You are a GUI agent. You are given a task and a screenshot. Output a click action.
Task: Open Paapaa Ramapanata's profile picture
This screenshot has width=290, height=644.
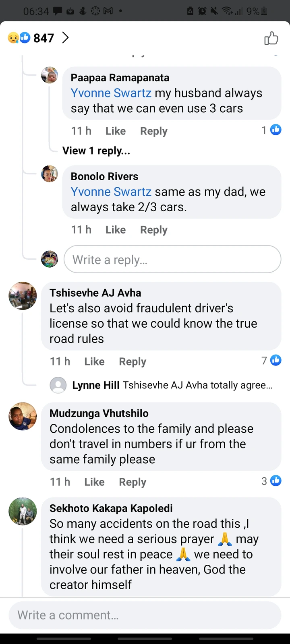click(x=50, y=75)
